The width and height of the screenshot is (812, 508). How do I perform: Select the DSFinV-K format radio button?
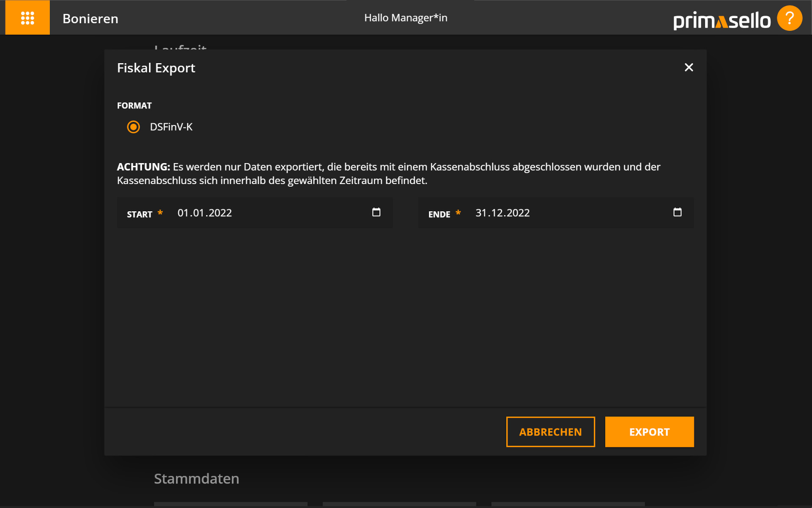(134, 127)
